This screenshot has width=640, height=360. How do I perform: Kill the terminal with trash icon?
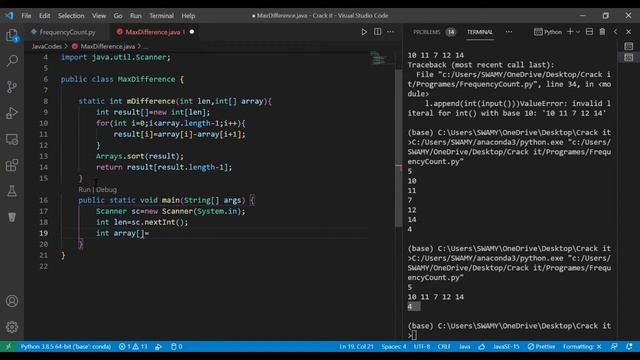pyautogui.click(x=602, y=32)
